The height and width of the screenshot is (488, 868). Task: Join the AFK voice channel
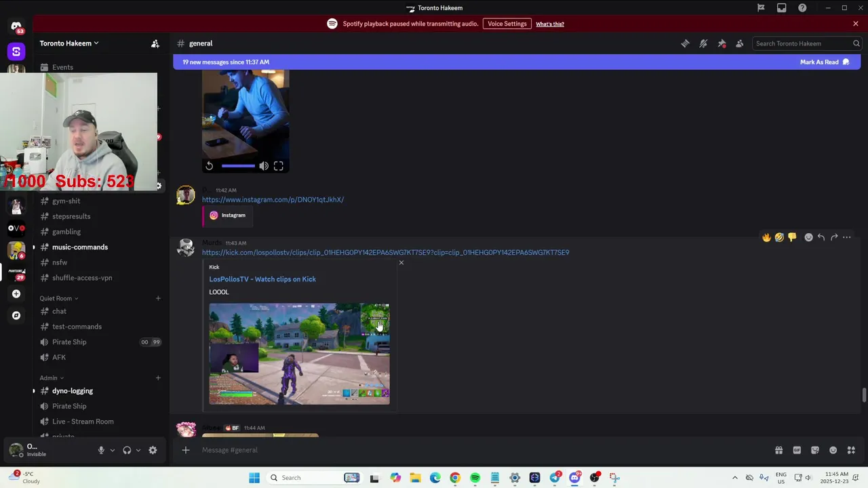pos(59,357)
